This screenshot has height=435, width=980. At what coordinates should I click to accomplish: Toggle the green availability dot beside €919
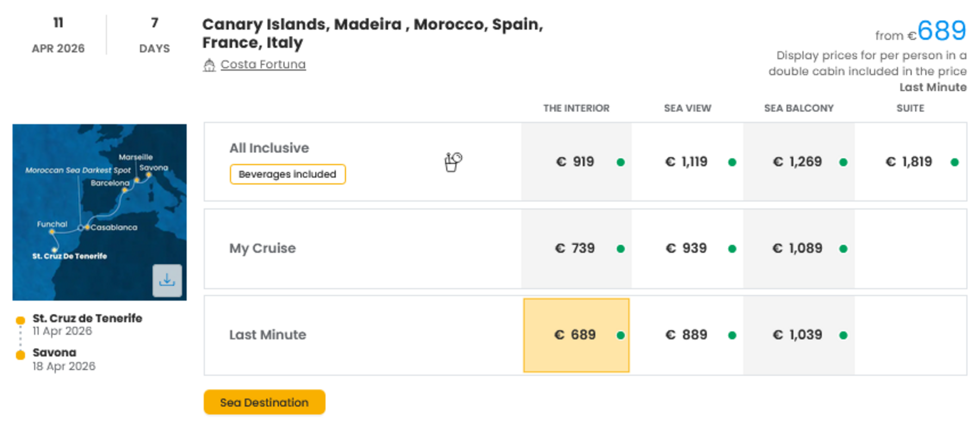click(620, 161)
